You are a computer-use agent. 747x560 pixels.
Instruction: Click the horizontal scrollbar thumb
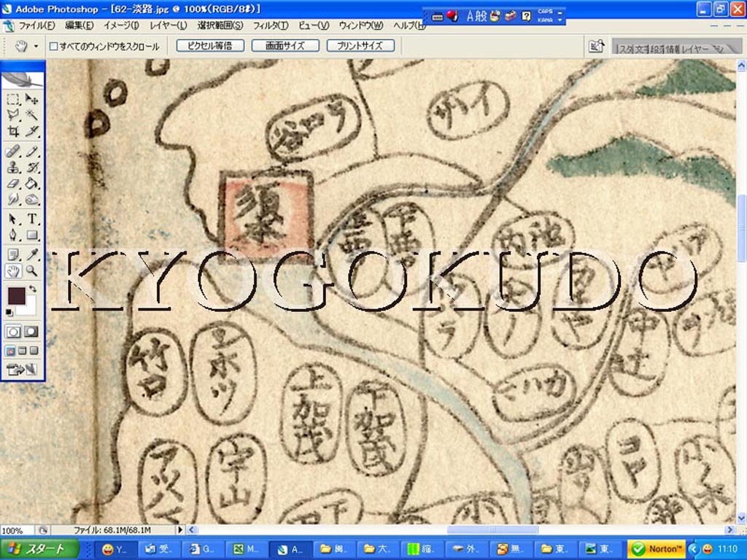coord(492,529)
